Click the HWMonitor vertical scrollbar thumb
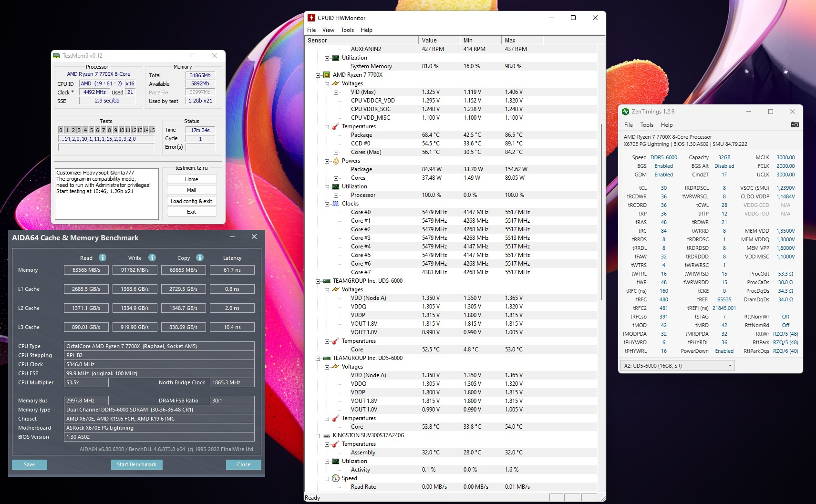The image size is (816, 504). [x=601, y=212]
